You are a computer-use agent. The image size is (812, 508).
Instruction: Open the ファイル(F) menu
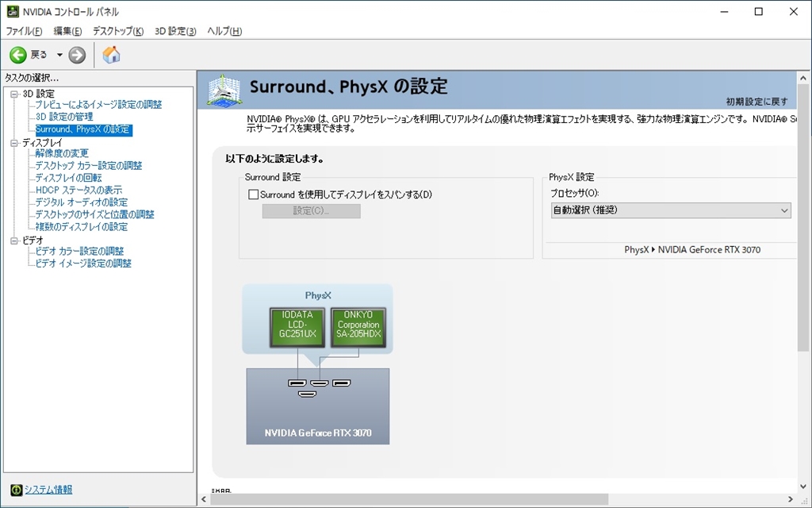pyautogui.click(x=24, y=31)
